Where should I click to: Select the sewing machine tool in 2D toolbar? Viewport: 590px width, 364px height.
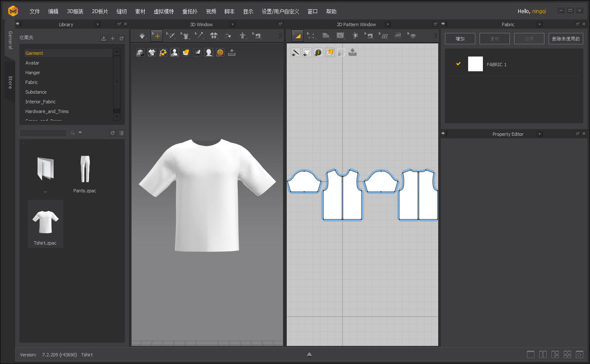[369, 36]
